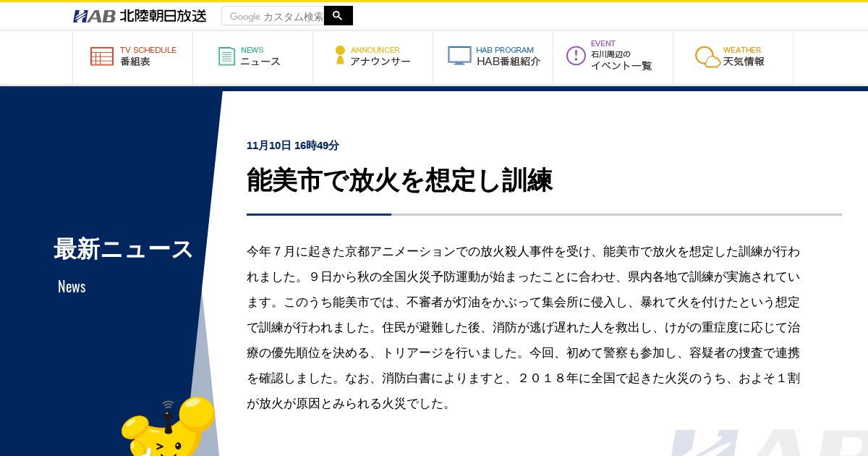
Task: Open 番組表 TV SCHEDULE menu
Action: point(133,57)
